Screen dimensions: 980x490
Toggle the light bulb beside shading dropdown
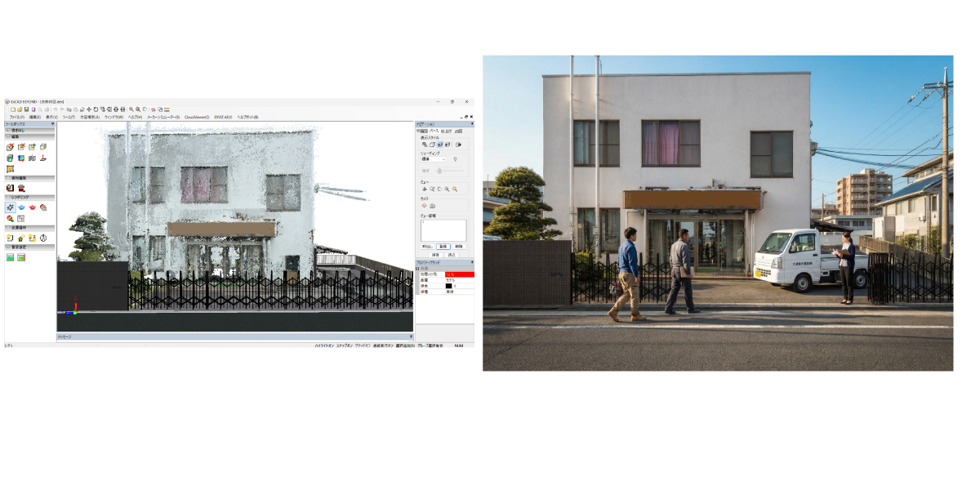click(x=455, y=159)
